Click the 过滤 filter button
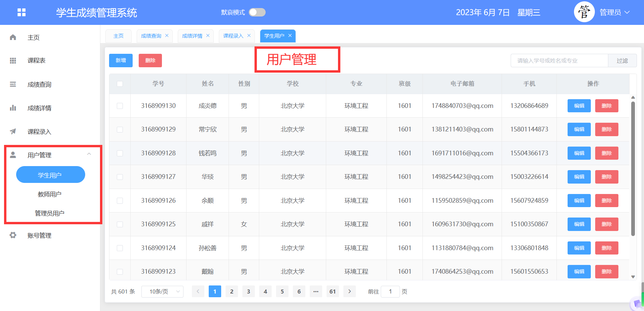Screen dimensions: 644x311 tap(622, 61)
